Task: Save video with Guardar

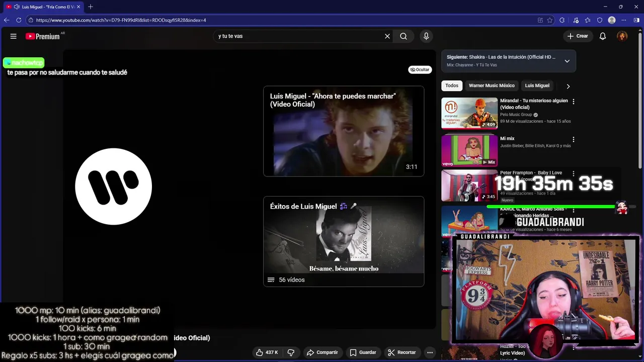Action: [x=363, y=352]
